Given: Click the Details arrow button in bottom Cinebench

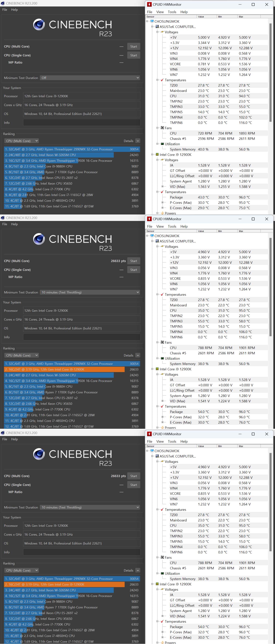Looking at the screenshot, I should (x=138, y=570).
